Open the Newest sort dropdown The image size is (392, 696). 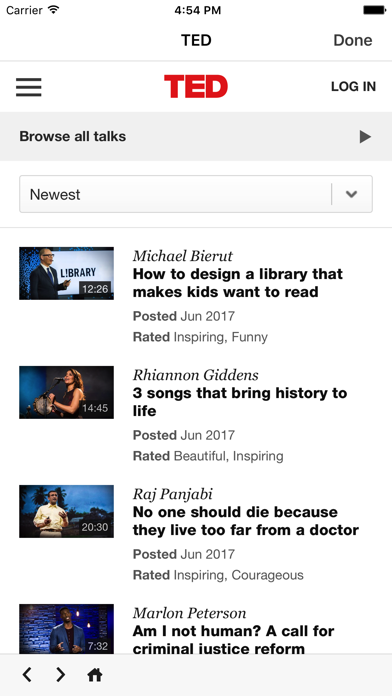[x=196, y=194]
